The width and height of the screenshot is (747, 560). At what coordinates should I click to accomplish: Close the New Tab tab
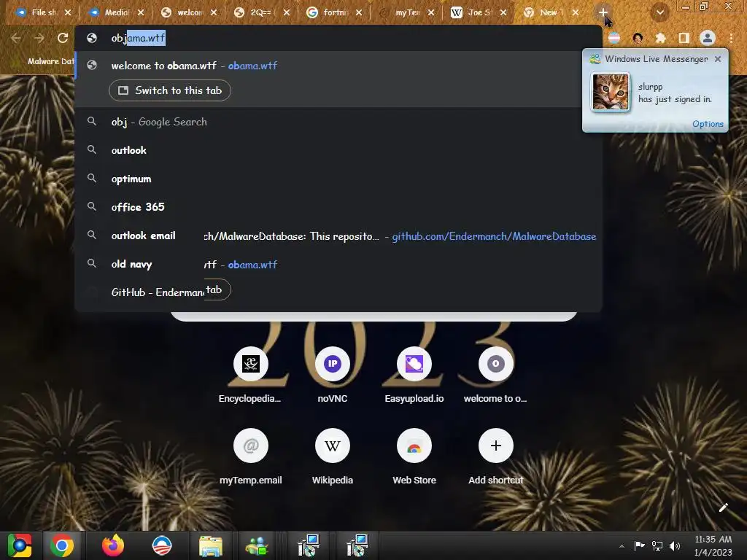click(x=576, y=12)
